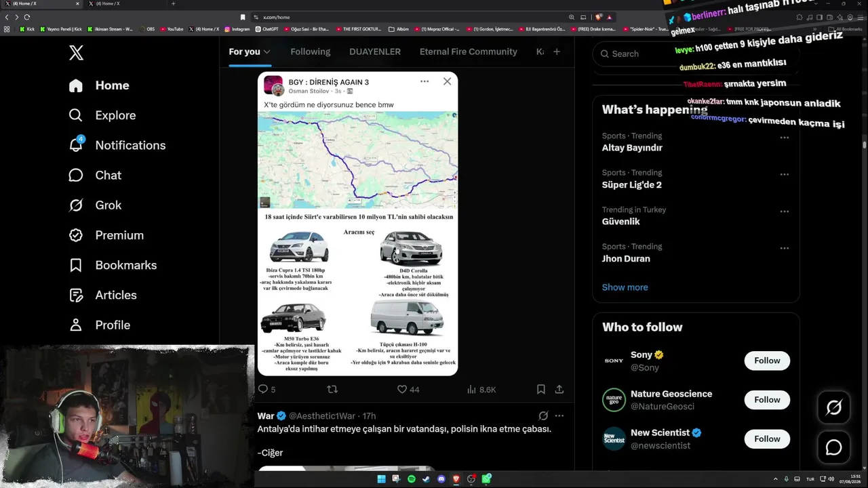This screenshot has height=488, width=868.
Task: Switch to the Following tab
Action: coord(311,52)
